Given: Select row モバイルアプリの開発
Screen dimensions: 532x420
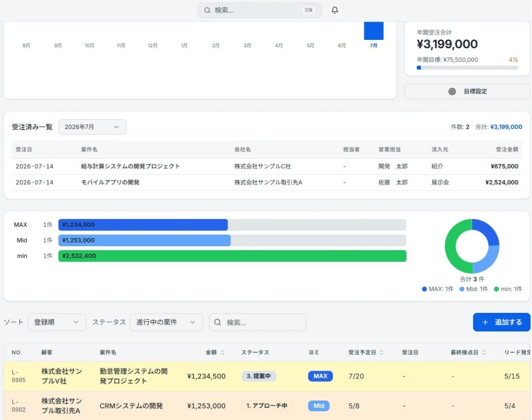Looking at the screenshot, I should pyautogui.click(x=267, y=183).
